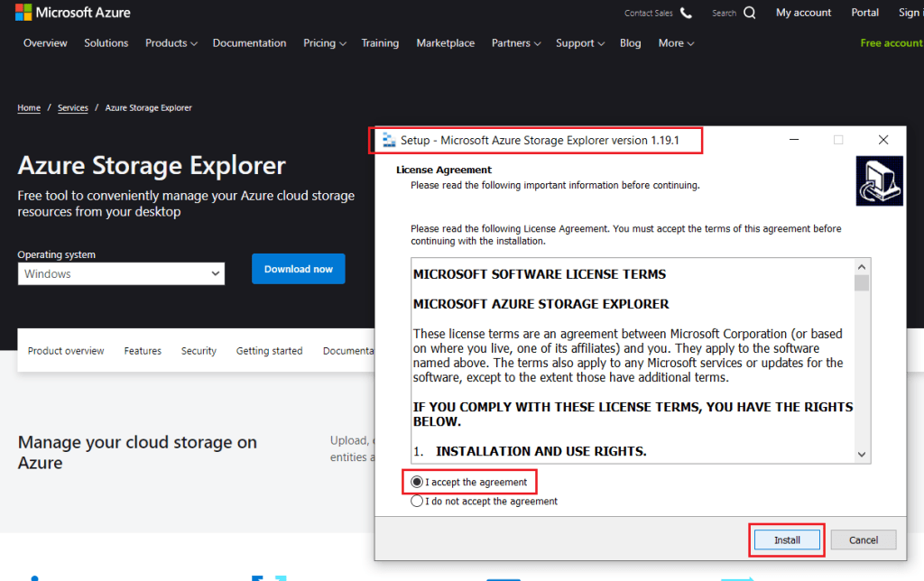
Task: Expand the Support menu
Action: click(578, 42)
